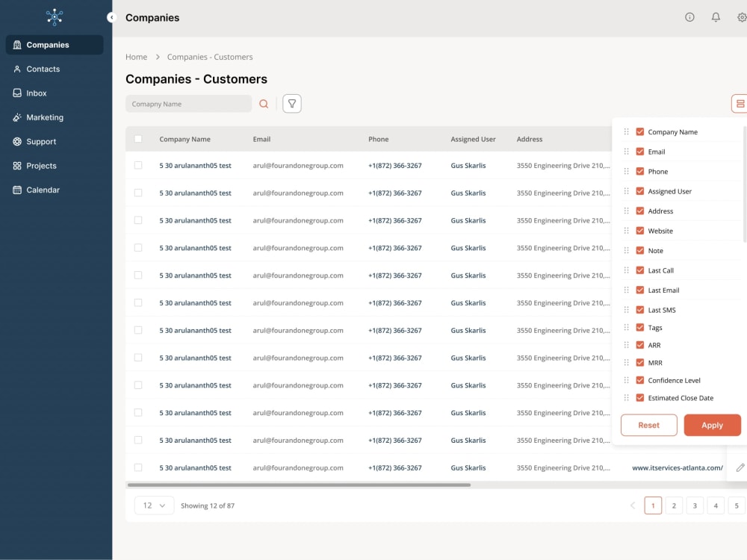The height and width of the screenshot is (560, 747).
Task: Select page 3 in the pagination
Action: [695, 505]
